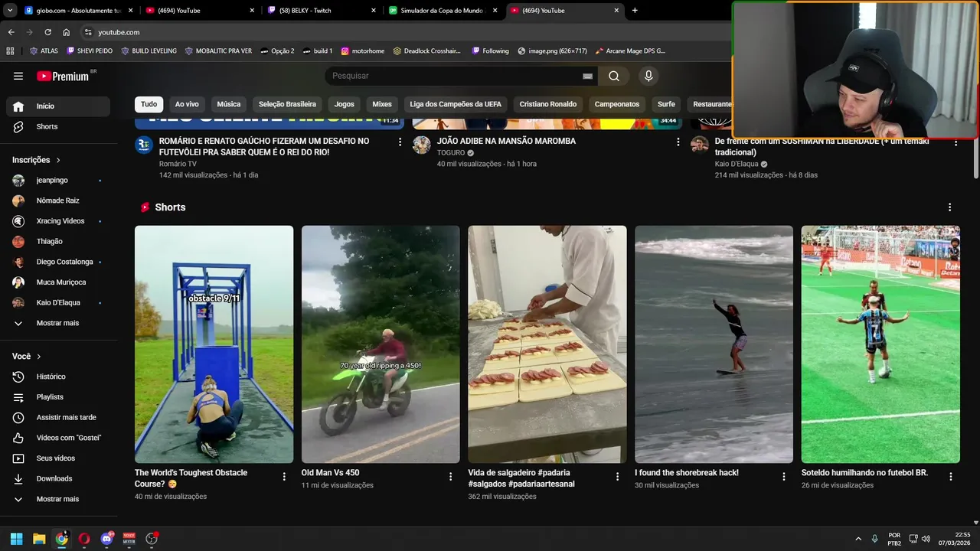This screenshot has height=551, width=980.
Task: Switch to Simulador da Copa do Mundo tab
Action: (443, 11)
